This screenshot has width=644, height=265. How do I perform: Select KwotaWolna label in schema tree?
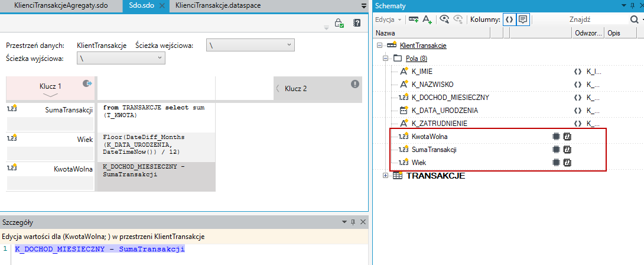[x=429, y=137]
